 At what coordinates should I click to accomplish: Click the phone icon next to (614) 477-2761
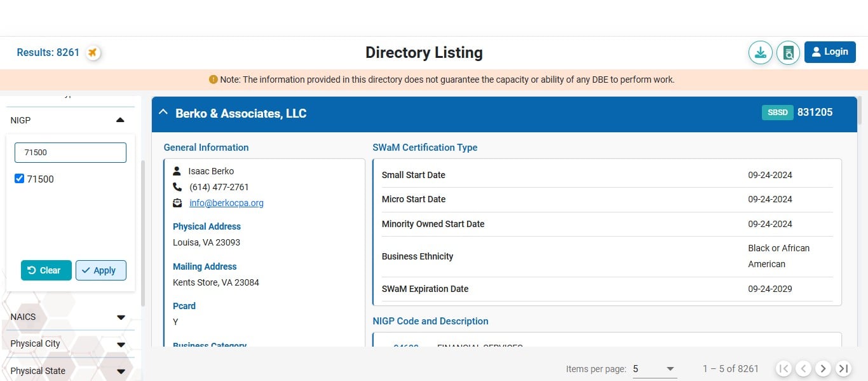coord(177,187)
